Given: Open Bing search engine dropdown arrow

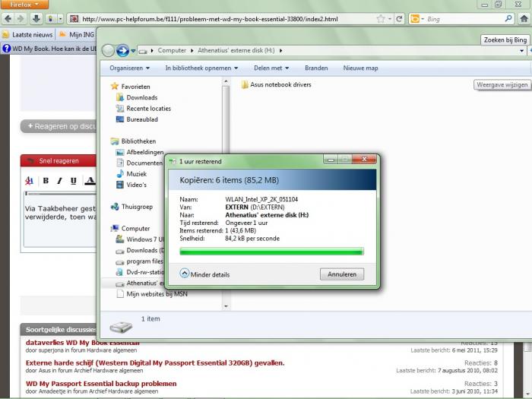Looking at the screenshot, I should click(x=423, y=19).
